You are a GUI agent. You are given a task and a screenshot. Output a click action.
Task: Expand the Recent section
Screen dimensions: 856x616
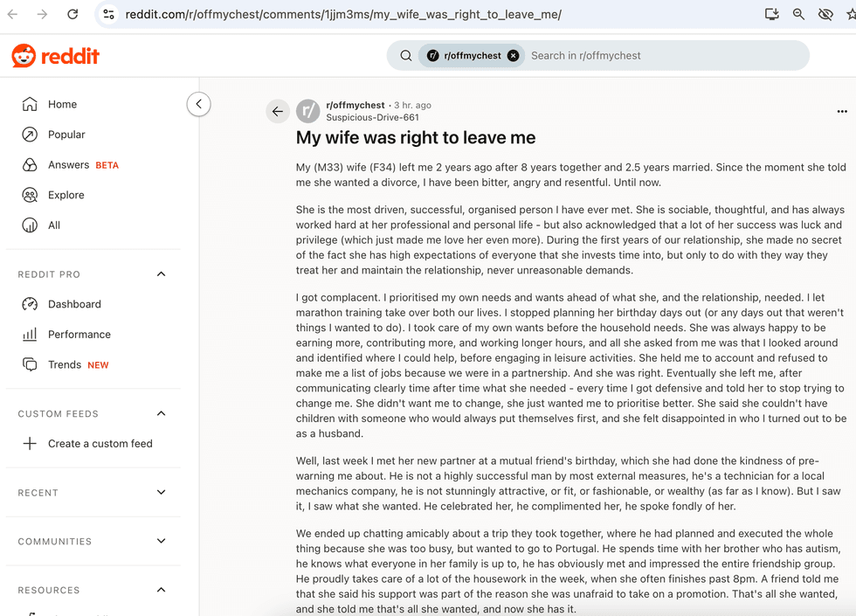(161, 492)
